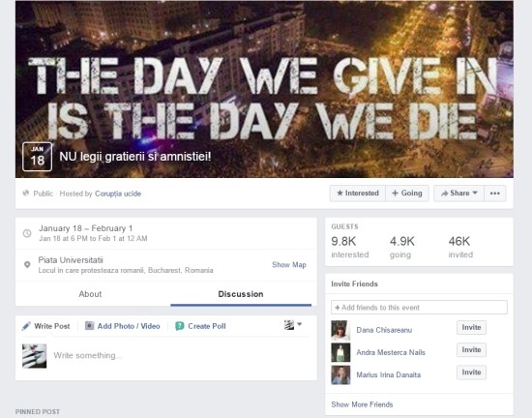This screenshot has height=418, width=532.
Task: Open Andra Mesterca Nails profile thumbnail
Action: (x=340, y=352)
